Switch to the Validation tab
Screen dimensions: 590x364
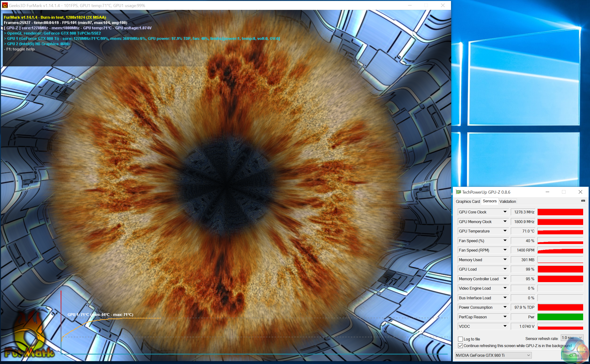coord(508,201)
